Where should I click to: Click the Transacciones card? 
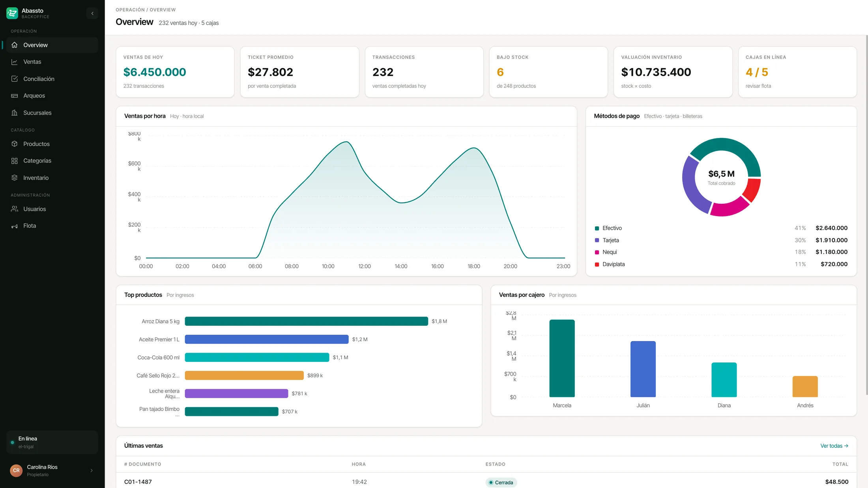(x=424, y=72)
